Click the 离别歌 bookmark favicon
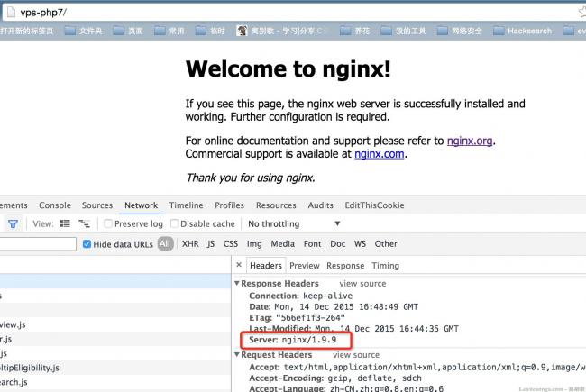This screenshot has height=392, width=586. tap(243, 31)
